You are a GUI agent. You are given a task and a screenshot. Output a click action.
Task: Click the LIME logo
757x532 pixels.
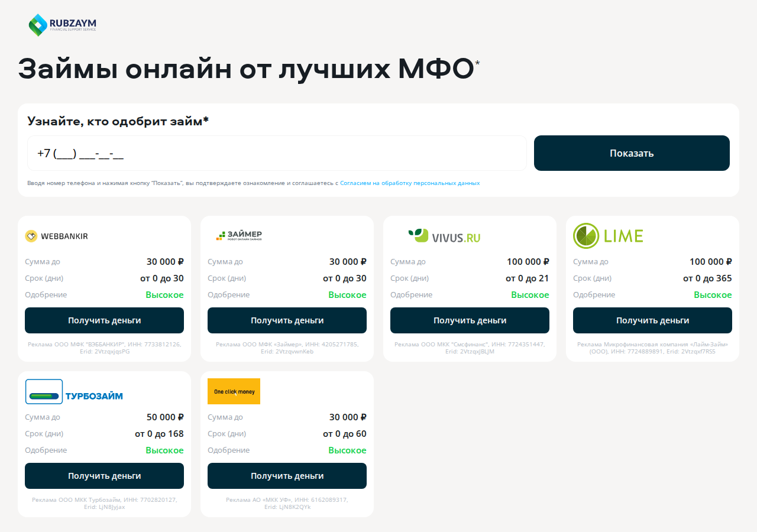(608, 236)
